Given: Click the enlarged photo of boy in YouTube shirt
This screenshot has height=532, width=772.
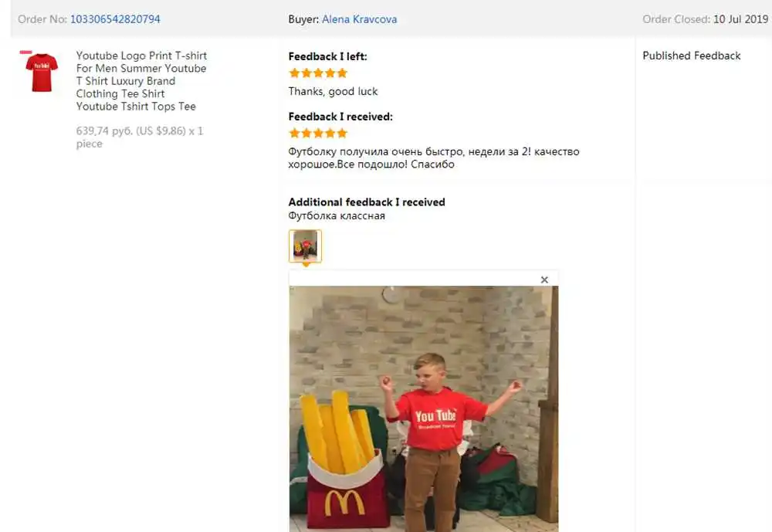Looking at the screenshot, I should coord(424,409).
